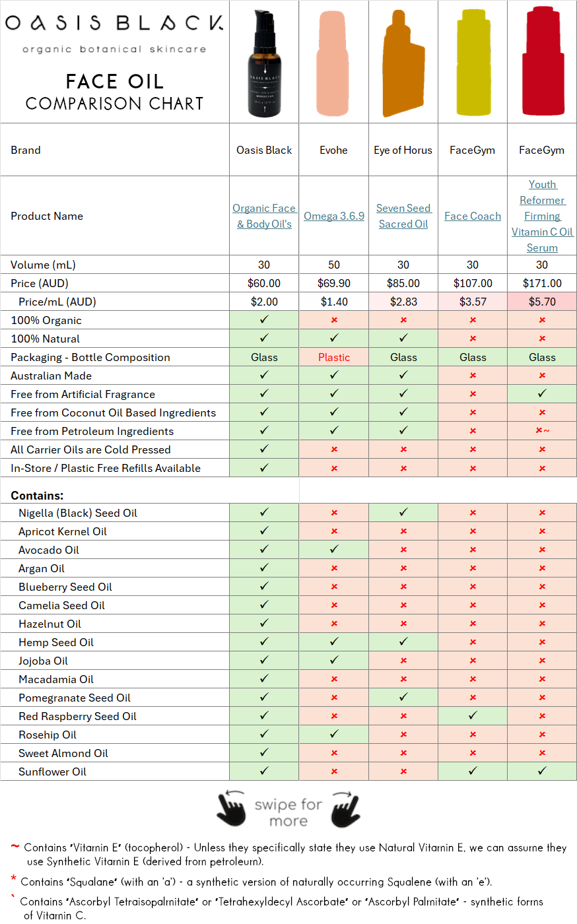This screenshot has width=577, height=924.
Task: Select the $69.90 price cell
Action: pyautogui.click(x=334, y=283)
